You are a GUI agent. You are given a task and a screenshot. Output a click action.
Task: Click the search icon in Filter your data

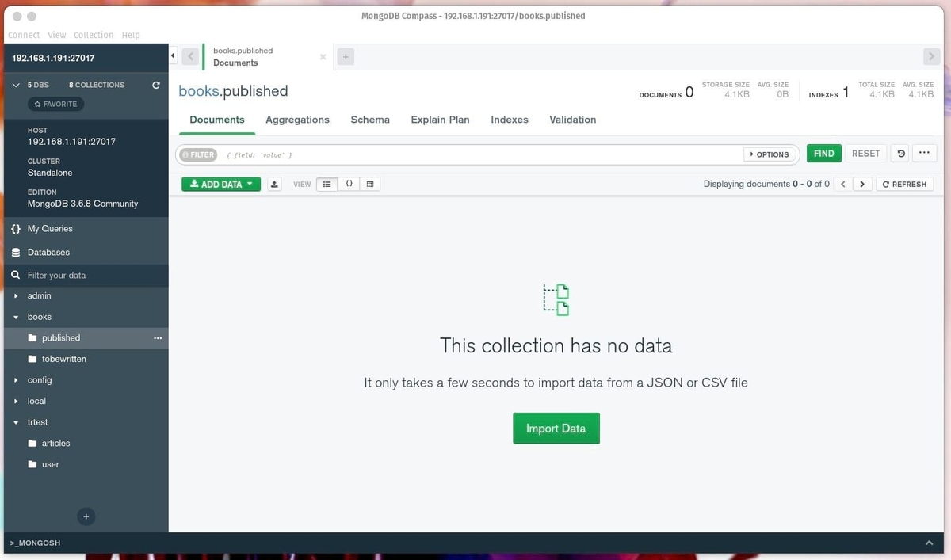pyautogui.click(x=16, y=275)
